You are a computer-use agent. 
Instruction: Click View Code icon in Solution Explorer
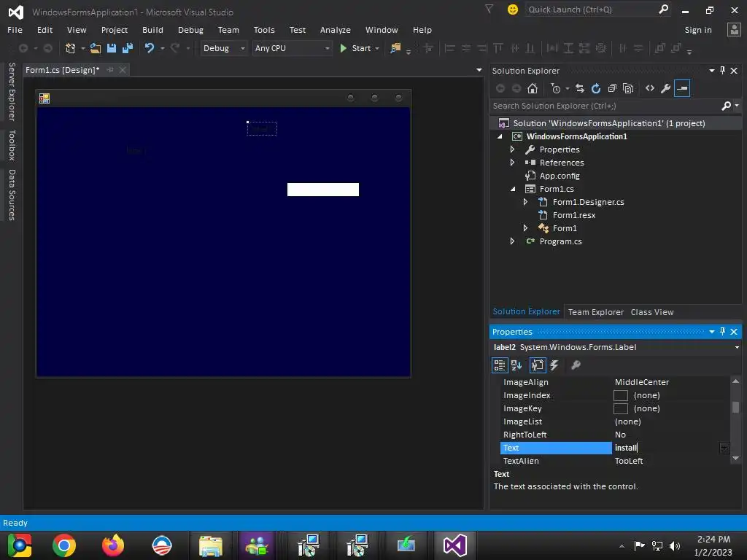tap(650, 88)
